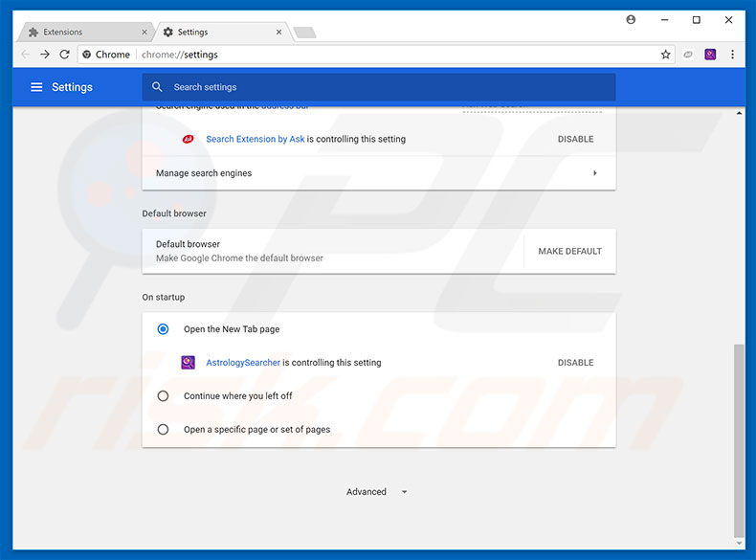Open the user profile icon in the title bar
This screenshot has width=756, height=560.
click(x=631, y=20)
